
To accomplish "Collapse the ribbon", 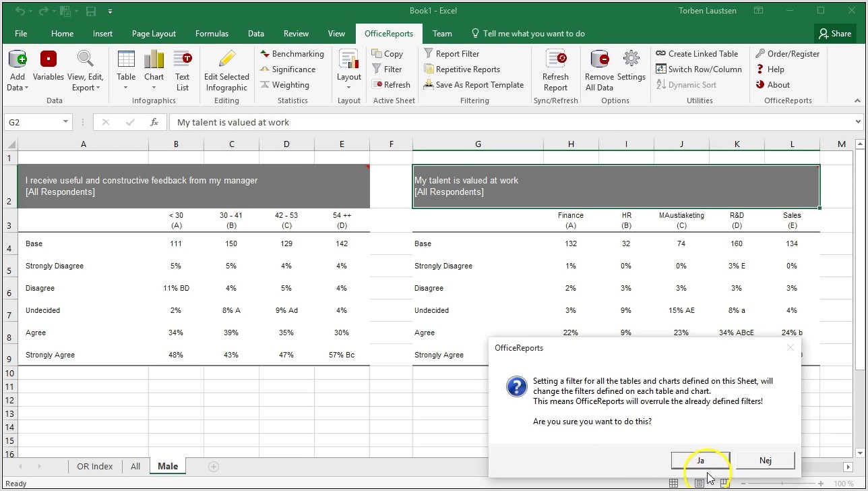I will tap(857, 100).
